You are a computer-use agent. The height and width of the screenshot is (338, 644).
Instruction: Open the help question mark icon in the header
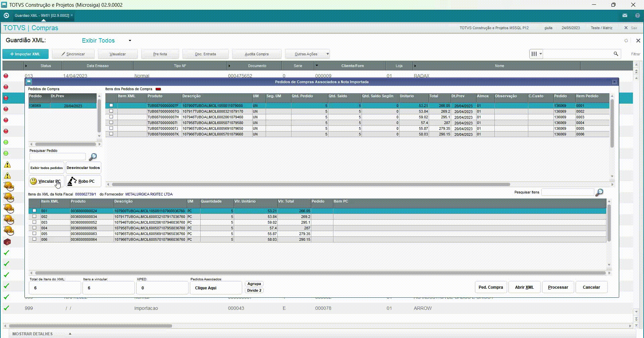coord(637,15)
